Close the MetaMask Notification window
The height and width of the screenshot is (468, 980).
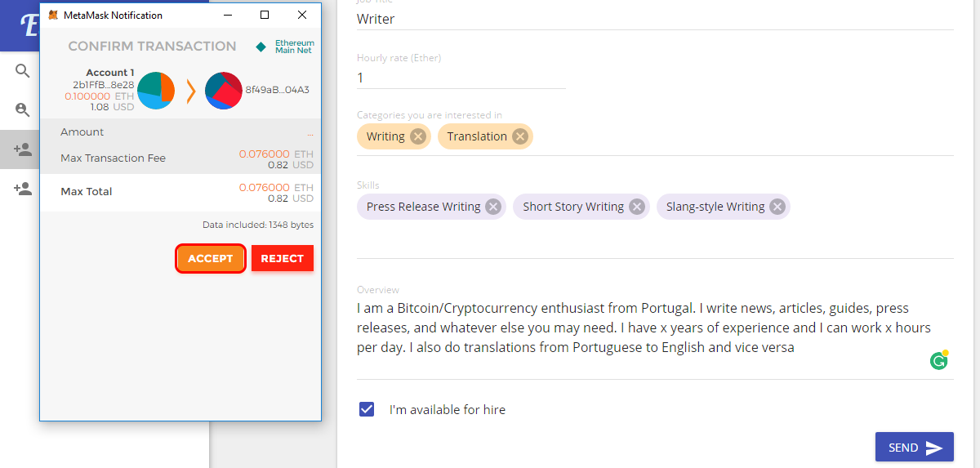pos(302,15)
